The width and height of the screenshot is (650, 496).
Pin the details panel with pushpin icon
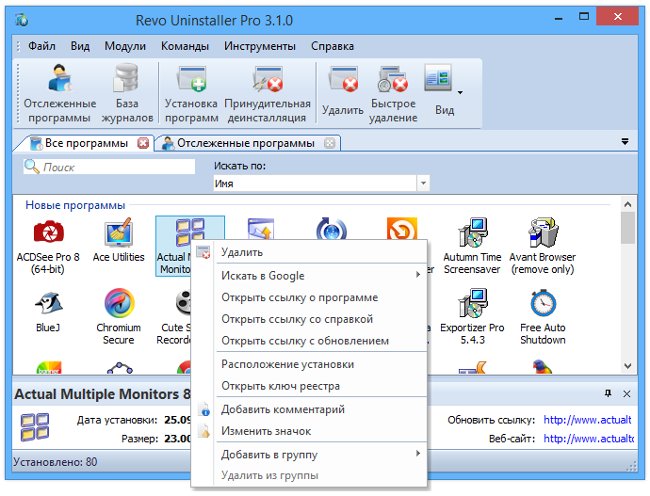click(608, 394)
